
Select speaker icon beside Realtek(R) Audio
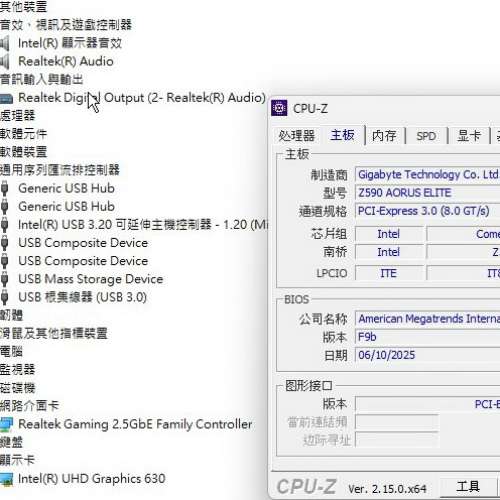point(5,61)
